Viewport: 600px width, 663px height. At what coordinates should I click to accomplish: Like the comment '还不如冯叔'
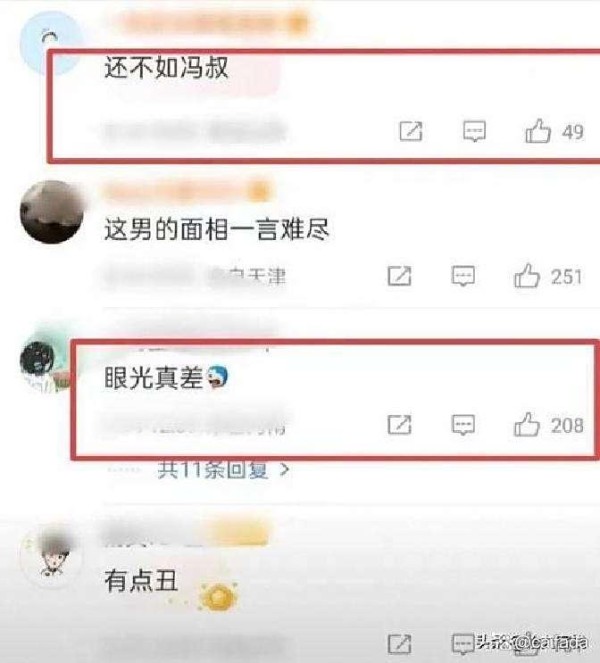coord(538,131)
